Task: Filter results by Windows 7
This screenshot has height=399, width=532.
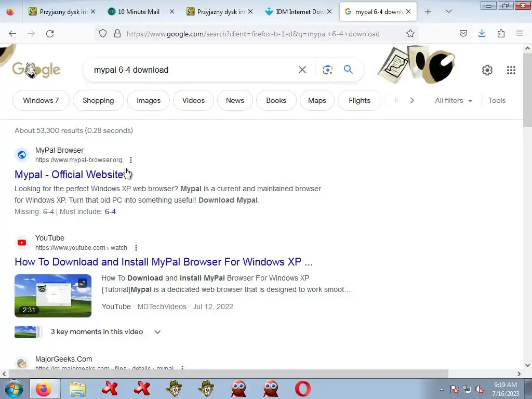Action: click(x=41, y=100)
